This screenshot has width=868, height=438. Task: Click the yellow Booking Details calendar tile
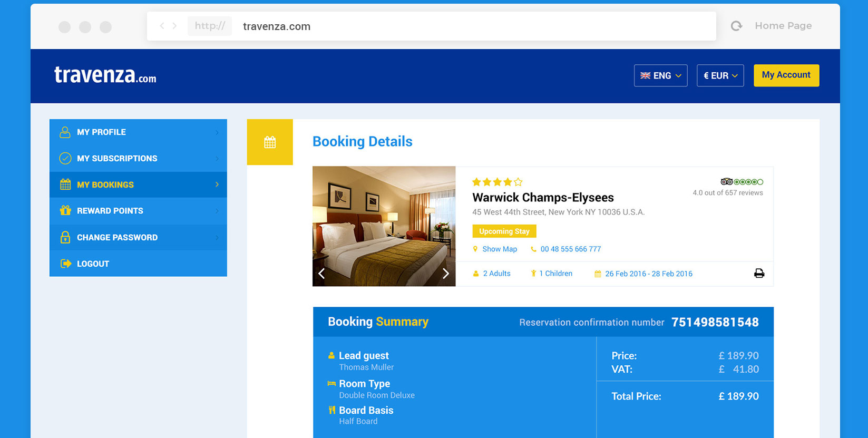point(270,142)
